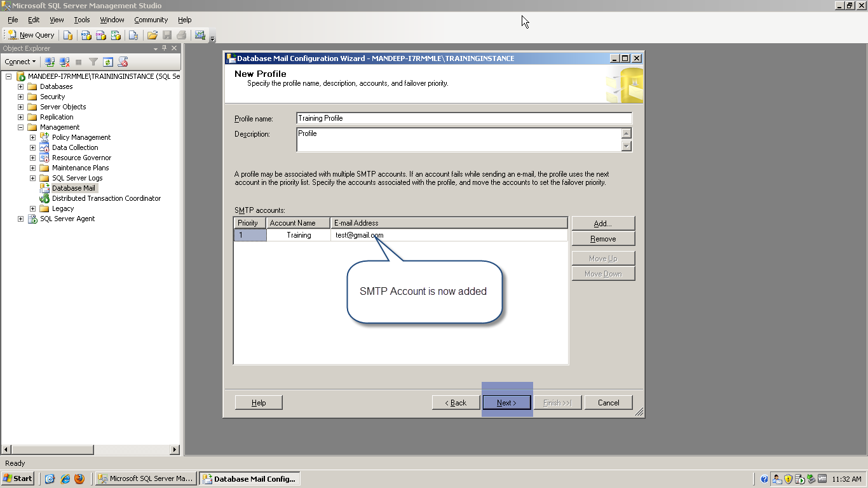Screen dimensions: 868x488
Task: Select the Legacy folder
Action: point(63,208)
